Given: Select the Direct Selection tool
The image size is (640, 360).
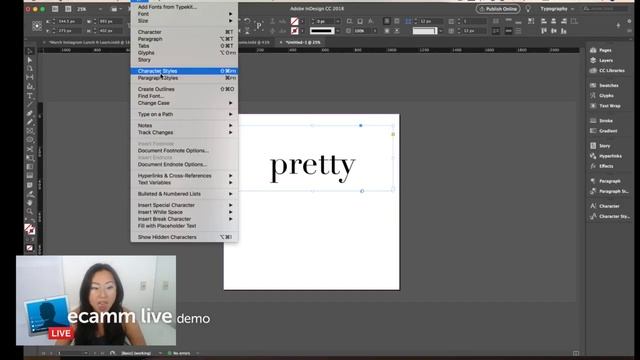Looking at the screenshot, I should coord(30,60).
